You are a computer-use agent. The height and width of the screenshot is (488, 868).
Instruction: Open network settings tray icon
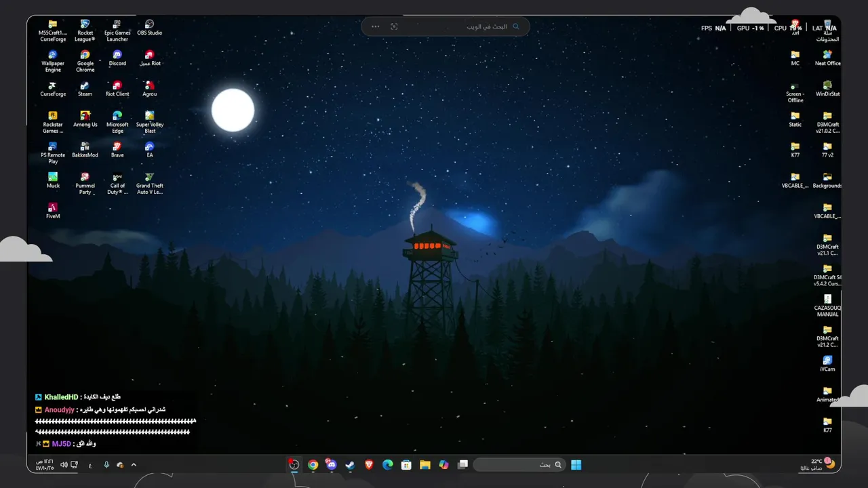tap(75, 465)
